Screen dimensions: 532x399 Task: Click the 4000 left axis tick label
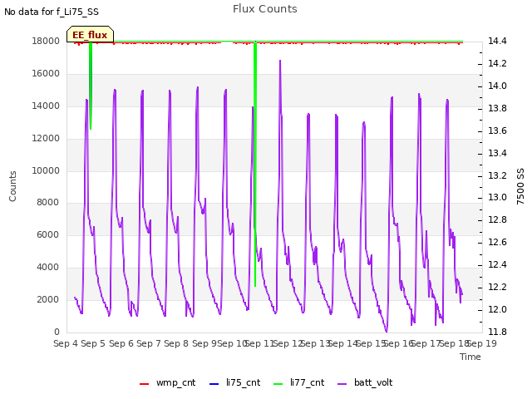48,267
